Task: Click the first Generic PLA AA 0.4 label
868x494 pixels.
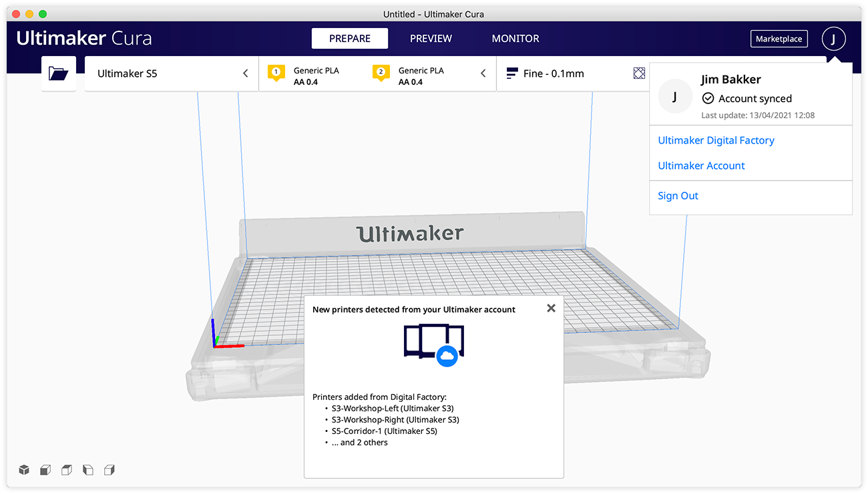Action: click(316, 76)
